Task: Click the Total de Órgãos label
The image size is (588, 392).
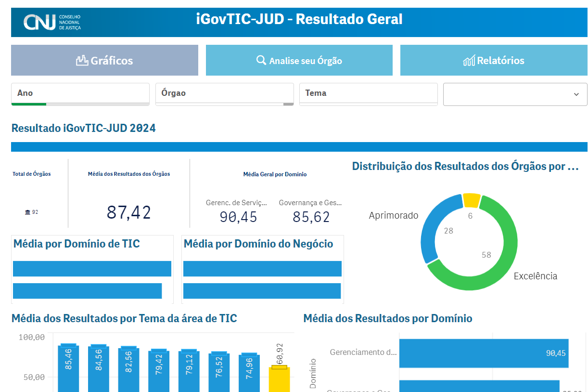Action: pos(32,174)
